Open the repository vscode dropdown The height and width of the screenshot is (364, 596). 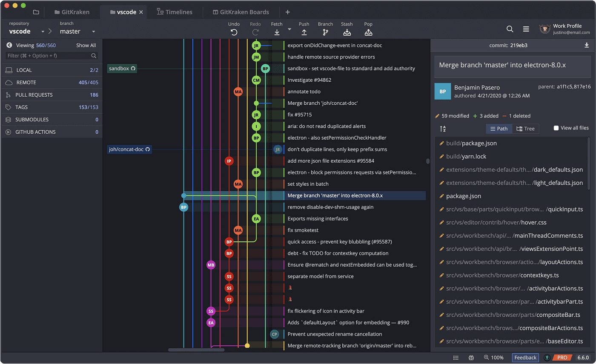[x=43, y=31]
